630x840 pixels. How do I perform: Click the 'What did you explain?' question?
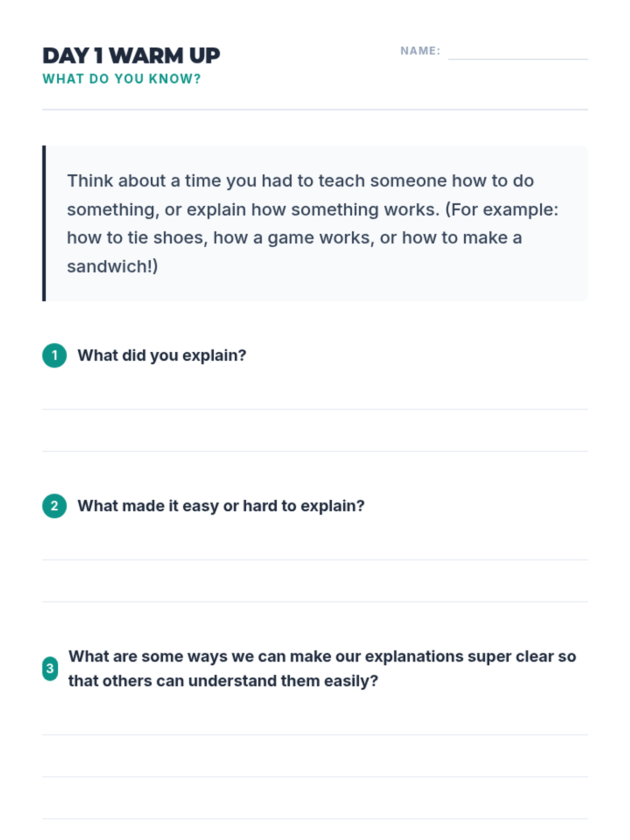[162, 355]
